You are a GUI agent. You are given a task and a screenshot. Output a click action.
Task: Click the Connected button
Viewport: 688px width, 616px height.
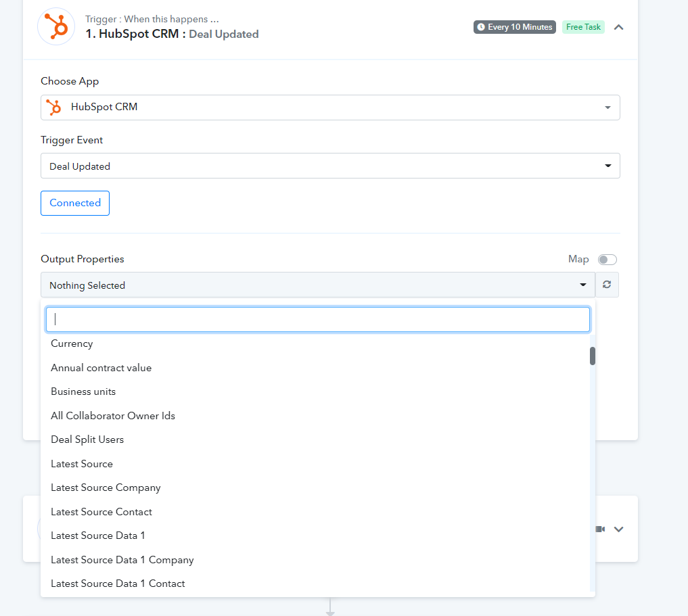click(75, 203)
